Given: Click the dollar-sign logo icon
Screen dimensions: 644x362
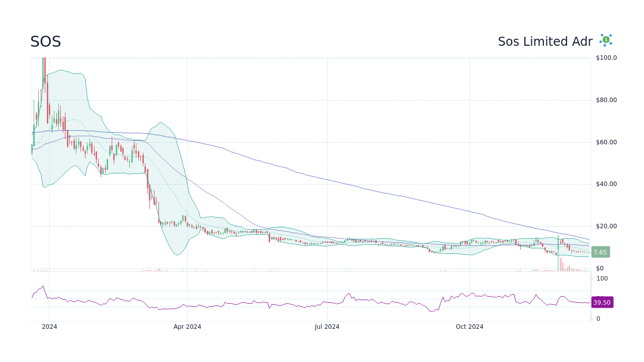Looking at the screenshot, I should 606,40.
